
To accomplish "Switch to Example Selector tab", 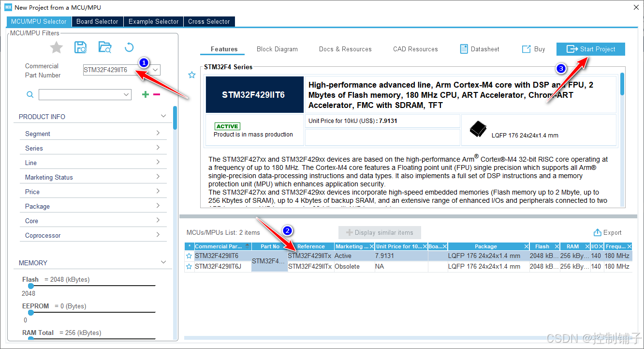I will click(x=153, y=21).
